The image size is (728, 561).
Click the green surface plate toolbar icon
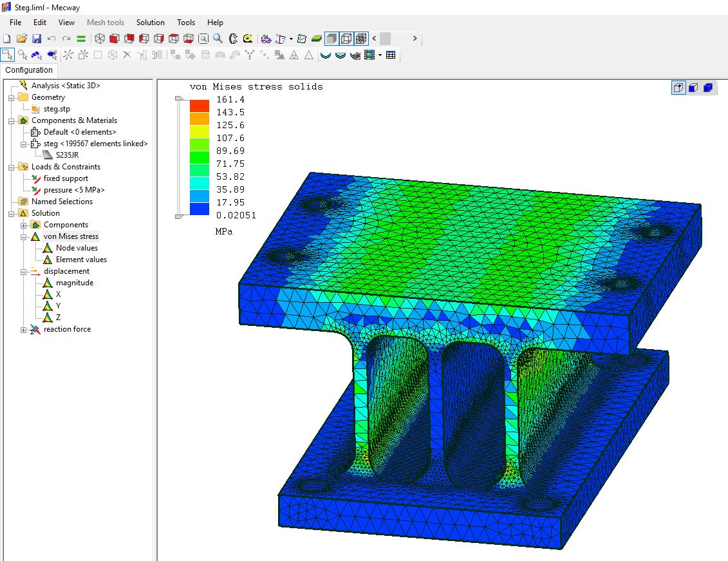coord(317,39)
